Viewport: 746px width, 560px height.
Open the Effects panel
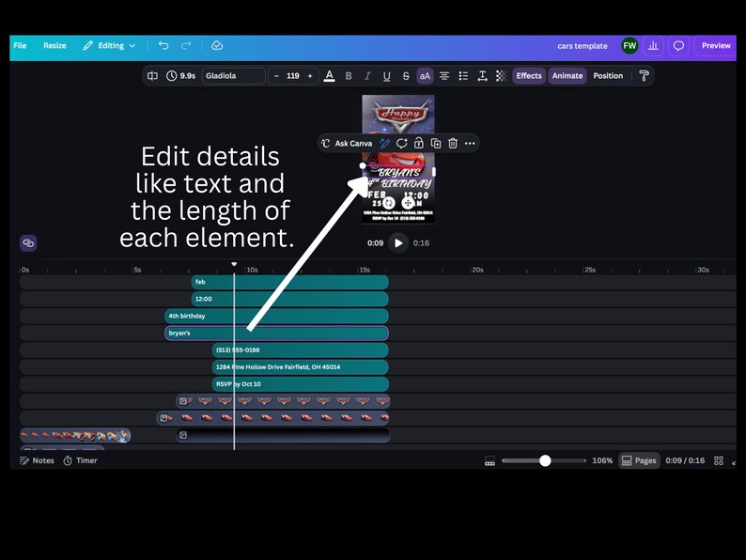tap(529, 76)
